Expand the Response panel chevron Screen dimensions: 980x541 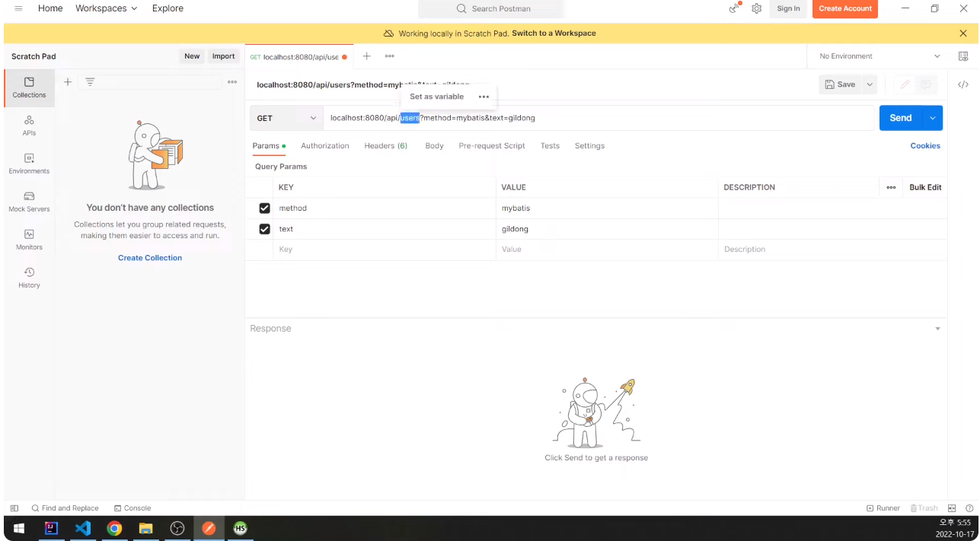(937, 329)
